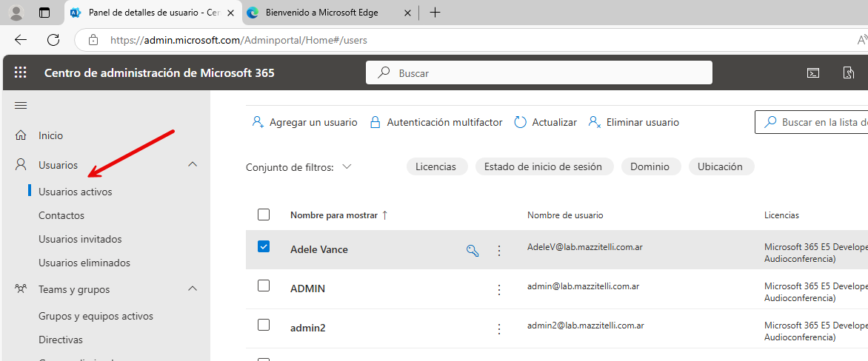Switch to Bienvenido a Microsoft Edge tab
The width and height of the screenshot is (868, 361).
(x=330, y=12)
